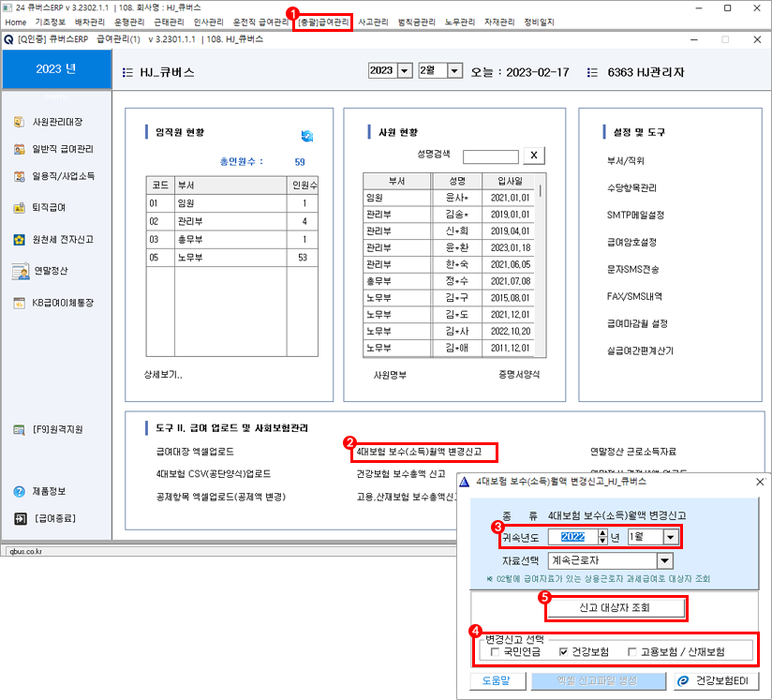Click the 귀속년도 2022 year field
Image resolution: width=772 pixels, height=700 pixels.
coord(573,537)
